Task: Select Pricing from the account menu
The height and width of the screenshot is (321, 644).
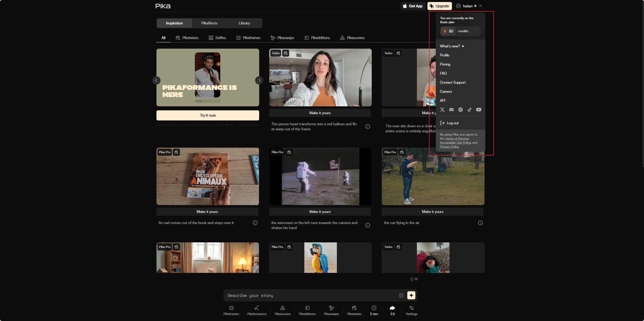Action: tap(445, 64)
